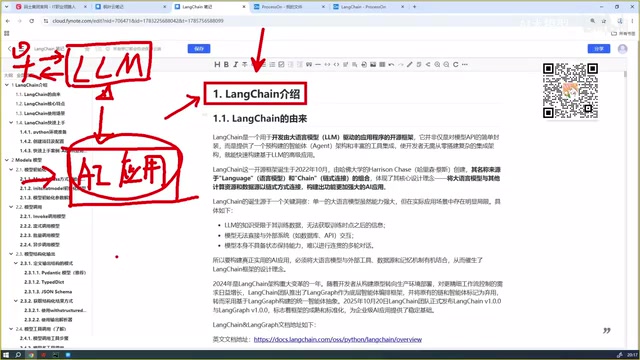The height and width of the screenshot is (360, 640).
Task: Insert unordered list from toolbar
Action: (272, 64)
